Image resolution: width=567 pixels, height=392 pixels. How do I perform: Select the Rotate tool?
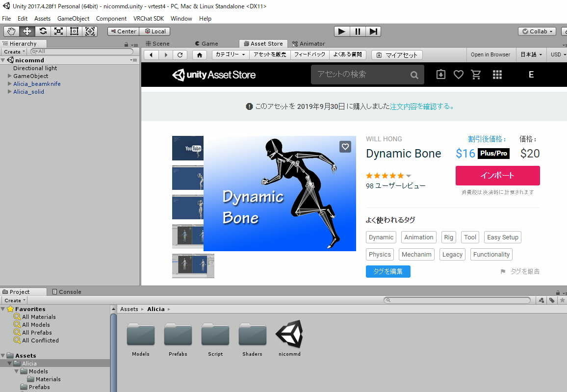pyautogui.click(x=43, y=31)
